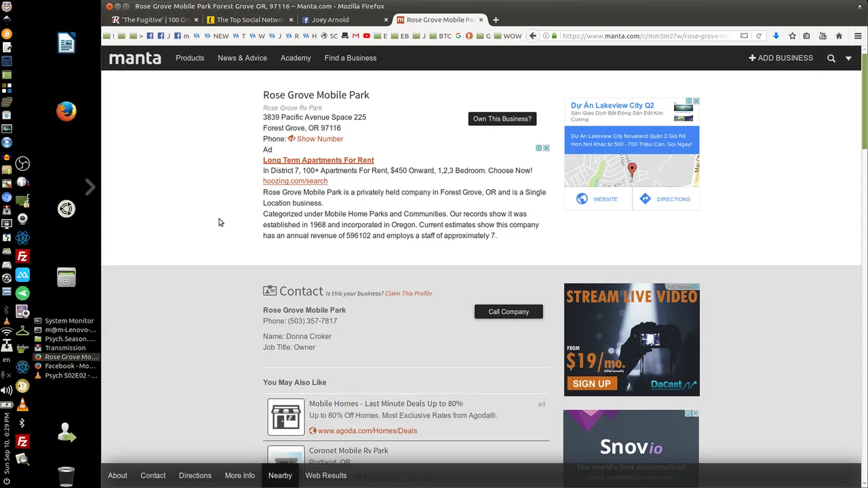The image size is (868, 488).
Task: Open the LibreOffice Writer desktop icon
Action: click(x=66, y=43)
